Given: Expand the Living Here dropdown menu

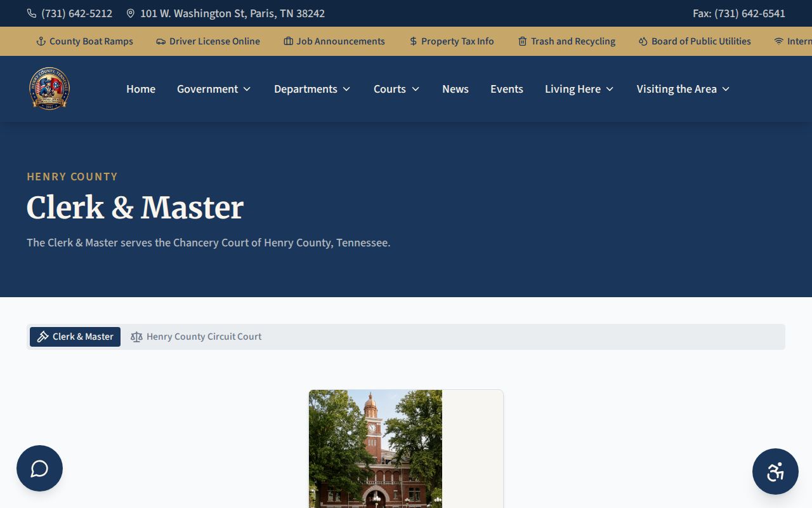Looking at the screenshot, I should (580, 89).
